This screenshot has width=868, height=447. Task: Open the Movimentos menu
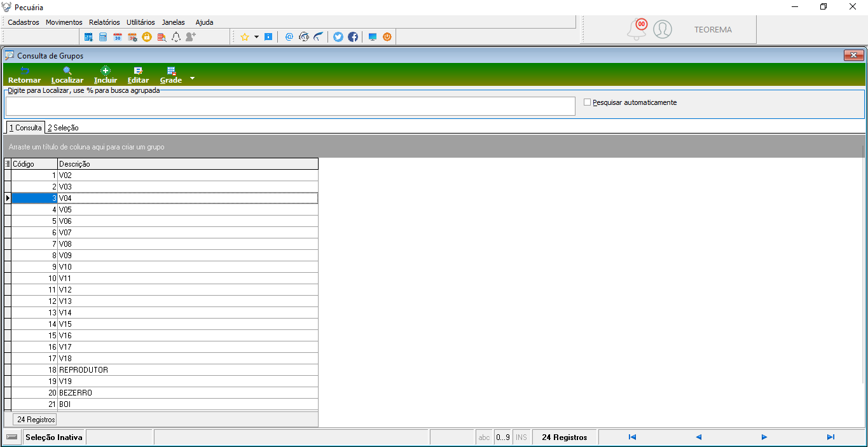(x=64, y=22)
